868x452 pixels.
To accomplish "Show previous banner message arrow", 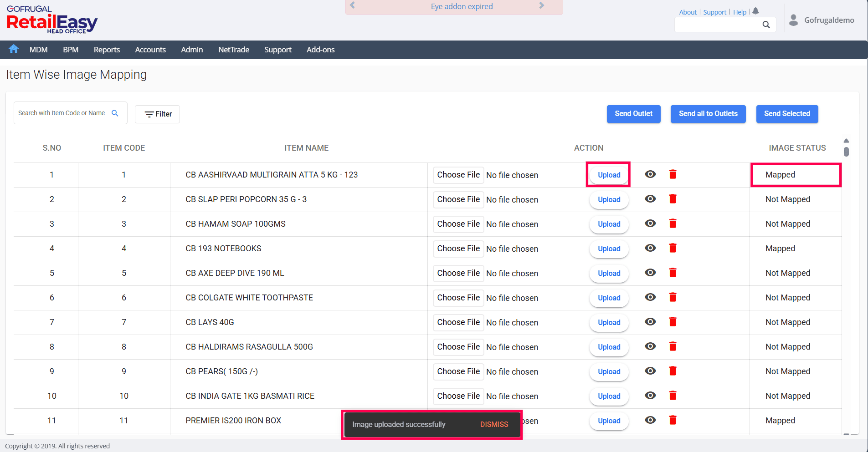I will pos(352,5).
